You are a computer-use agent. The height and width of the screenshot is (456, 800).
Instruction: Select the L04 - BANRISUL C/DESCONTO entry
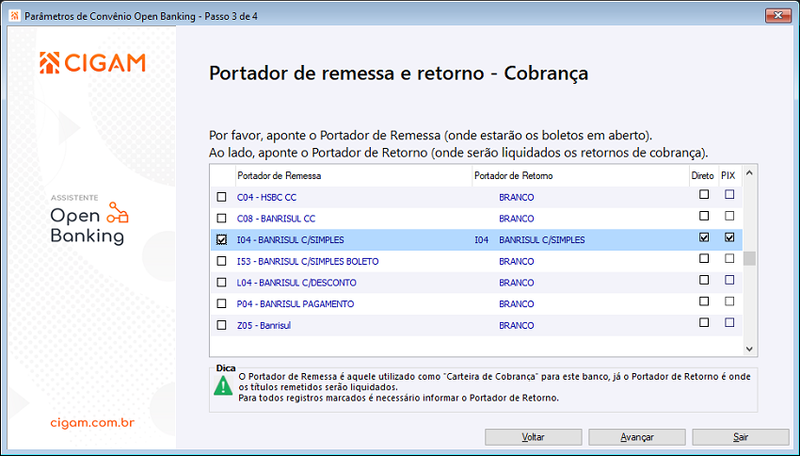coord(296,283)
